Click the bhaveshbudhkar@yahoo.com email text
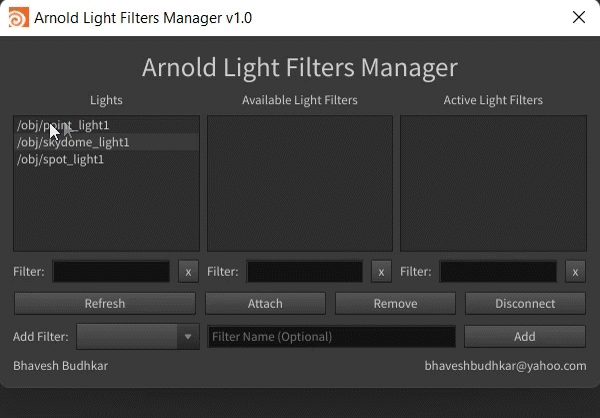Viewport: 600px width, 418px height. 505,366
